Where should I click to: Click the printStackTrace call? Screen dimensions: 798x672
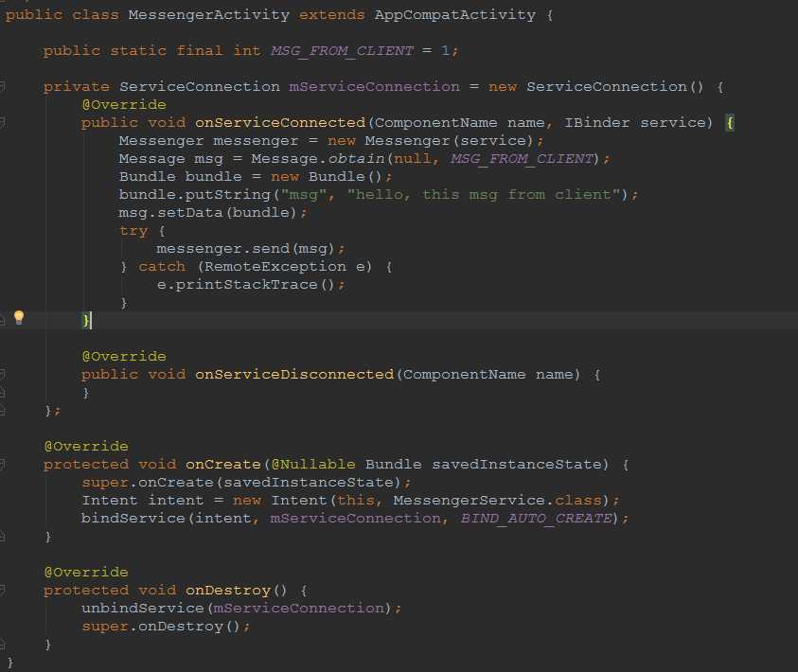[x=246, y=284]
